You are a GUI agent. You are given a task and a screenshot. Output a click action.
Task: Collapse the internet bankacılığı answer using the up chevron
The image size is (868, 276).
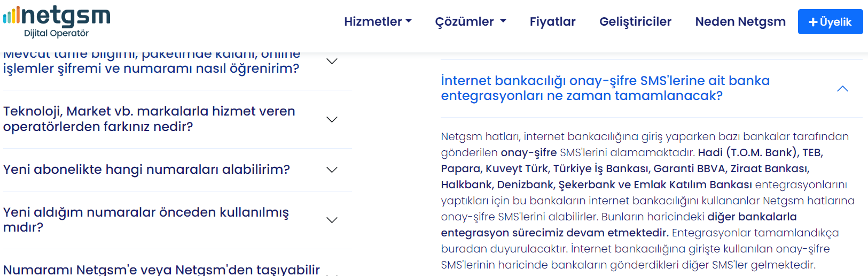click(842, 89)
